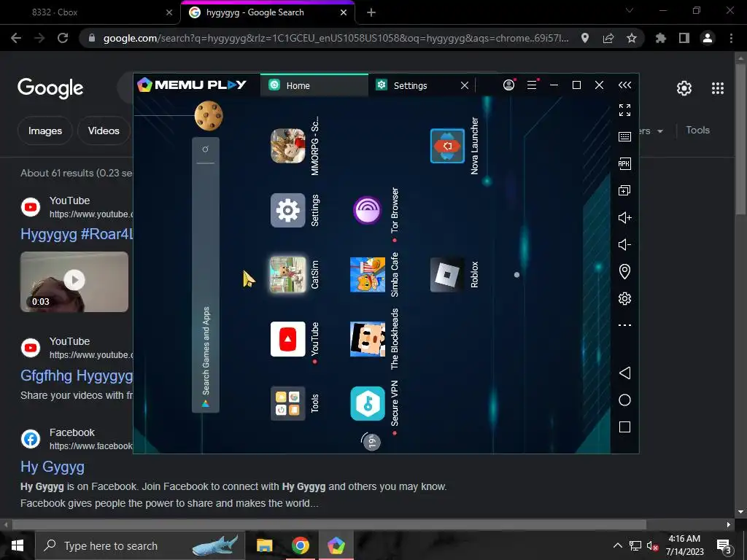Open the Roblox app
This screenshot has width=747, height=560.
coord(447,274)
